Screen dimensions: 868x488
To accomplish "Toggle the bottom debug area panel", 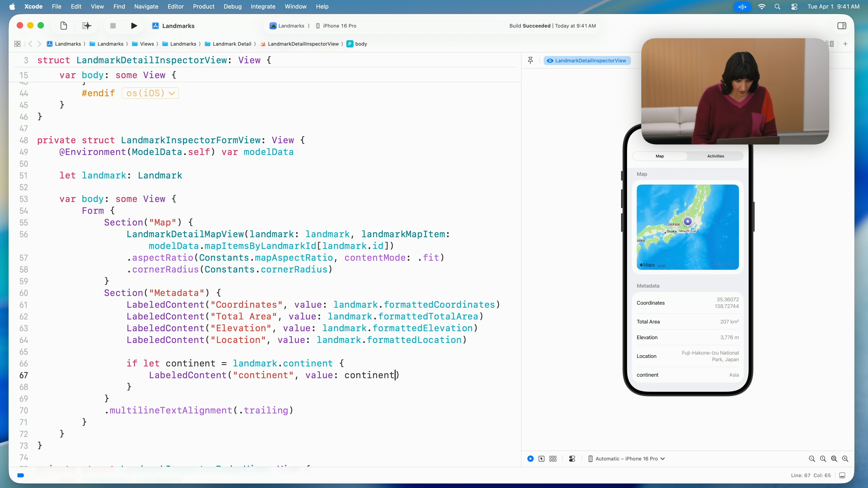I will 842,476.
